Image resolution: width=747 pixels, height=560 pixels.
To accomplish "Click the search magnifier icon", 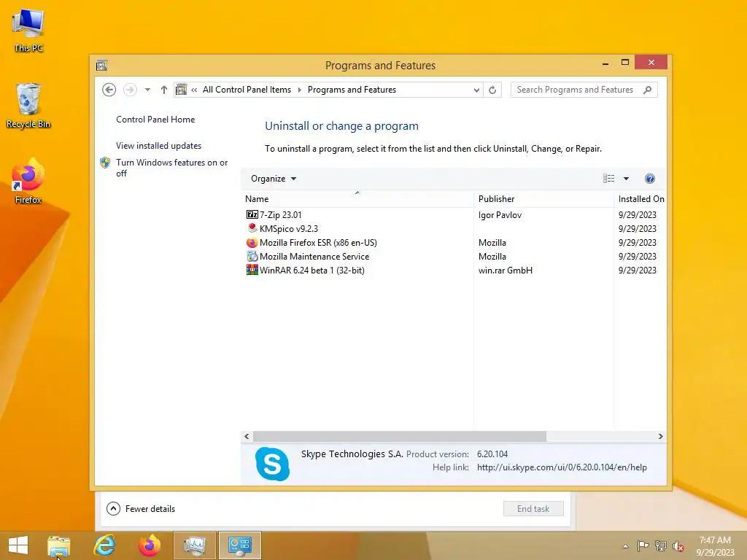I will click(648, 90).
